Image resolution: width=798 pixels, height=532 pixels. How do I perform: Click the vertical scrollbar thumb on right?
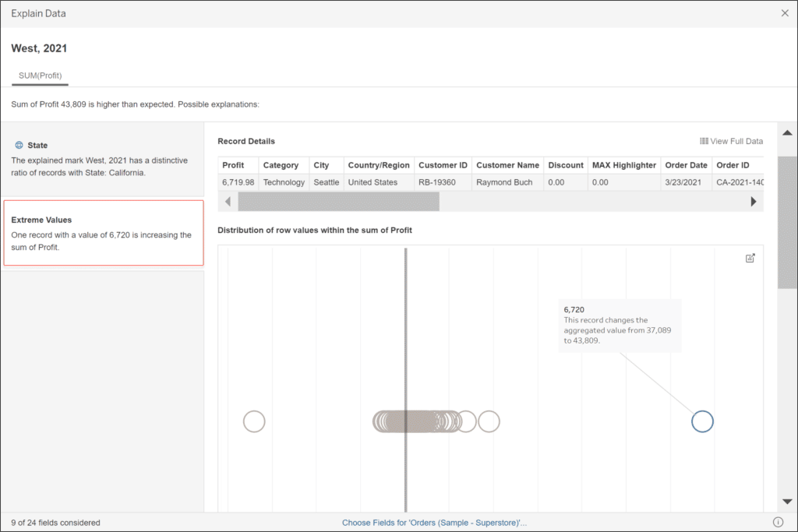point(787,222)
